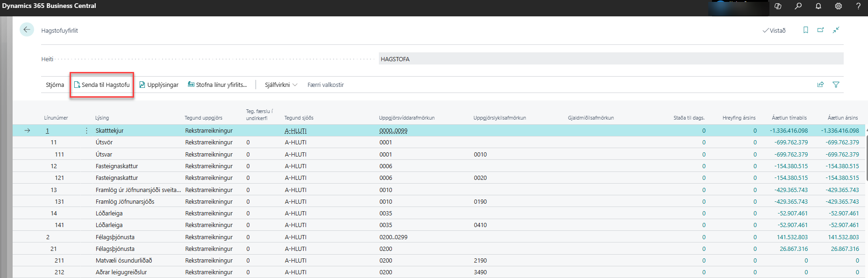Expand the Sjálfvirkni dropdown menu

(281, 85)
